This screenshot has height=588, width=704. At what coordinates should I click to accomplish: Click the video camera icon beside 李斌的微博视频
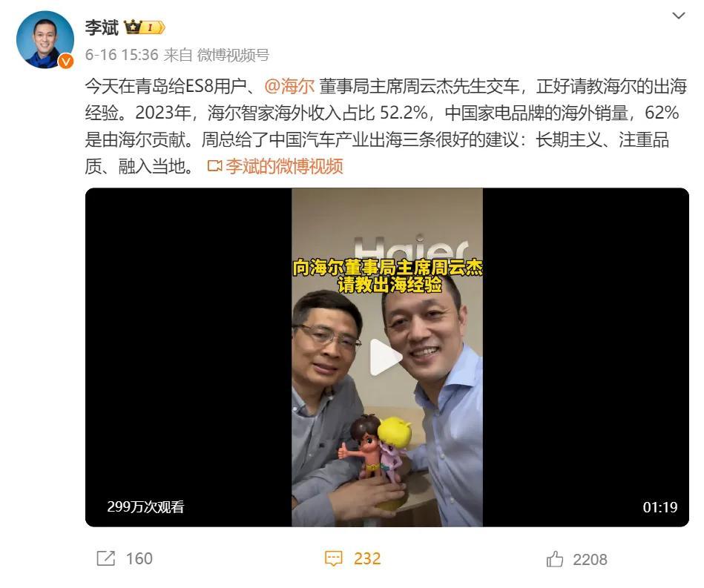pos(214,166)
